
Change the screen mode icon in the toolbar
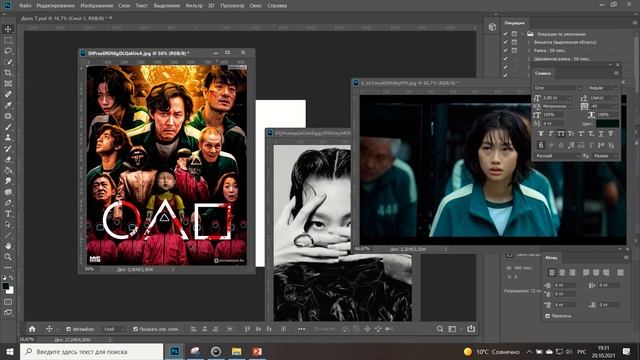point(8,313)
